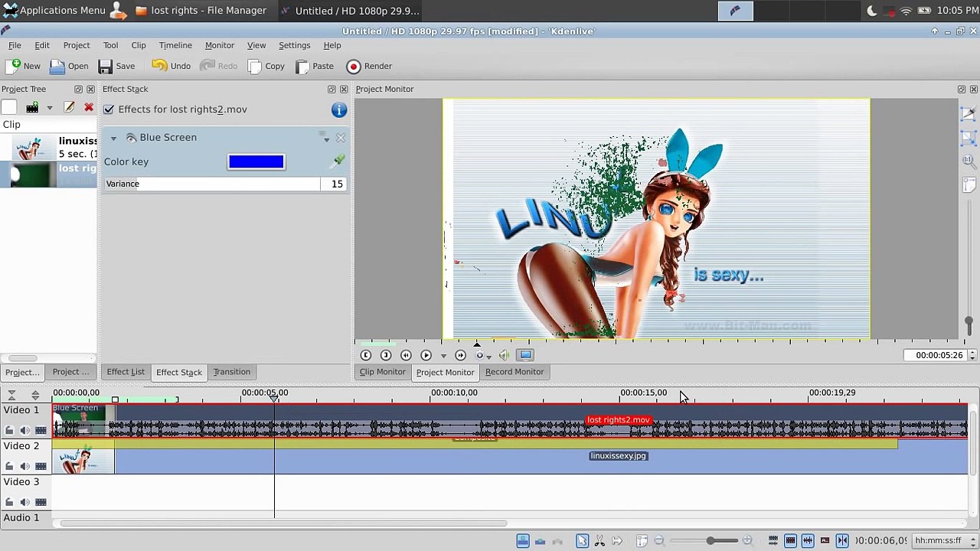The width and height of the screenshot is (980, 551).
Task: Click the effect info button
Action: pos(339,110)
